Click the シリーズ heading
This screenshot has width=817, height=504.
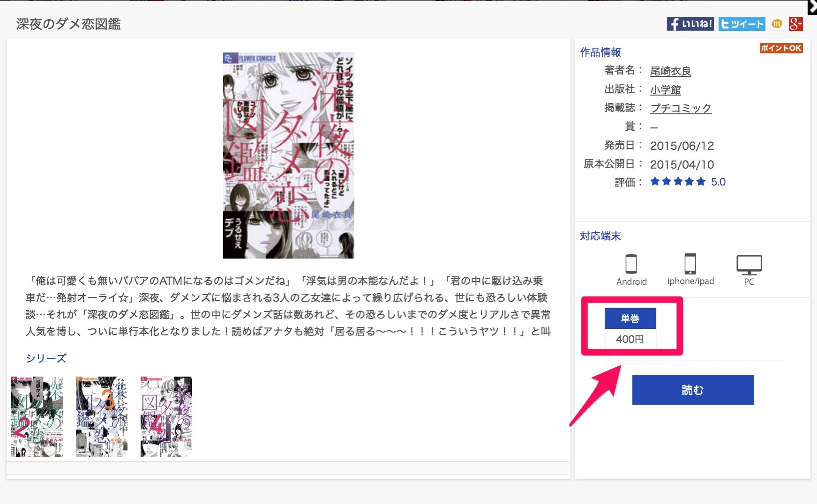pyautogui.click(x=46, y=358)
